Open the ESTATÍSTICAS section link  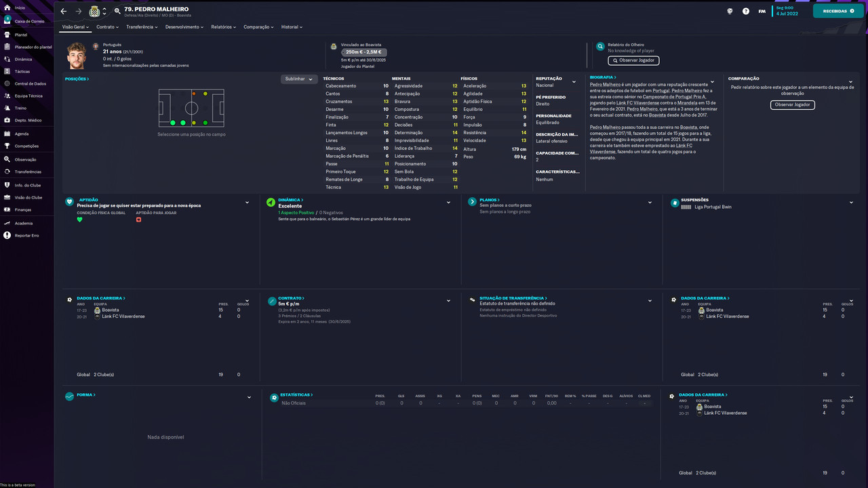[297, 394]
